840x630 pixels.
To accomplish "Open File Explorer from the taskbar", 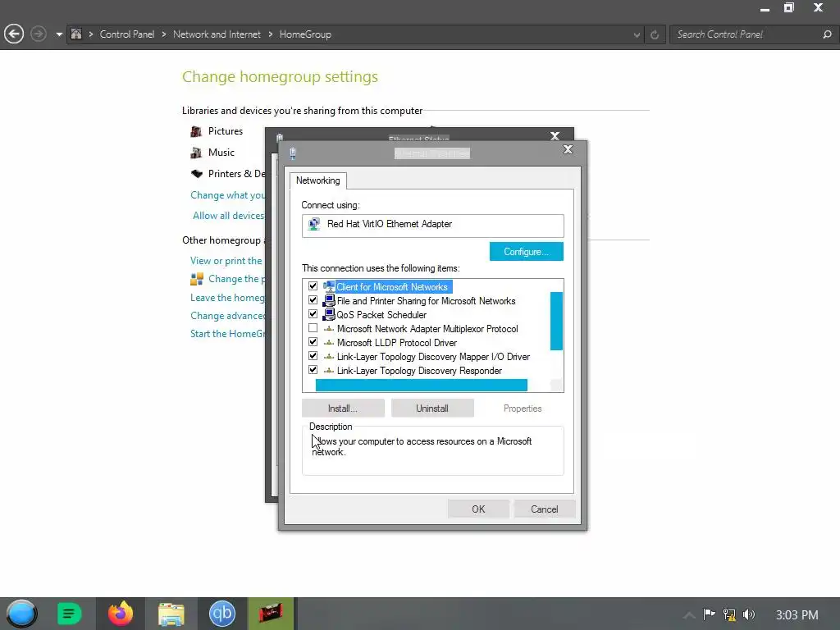I will (x=171, y=614).
